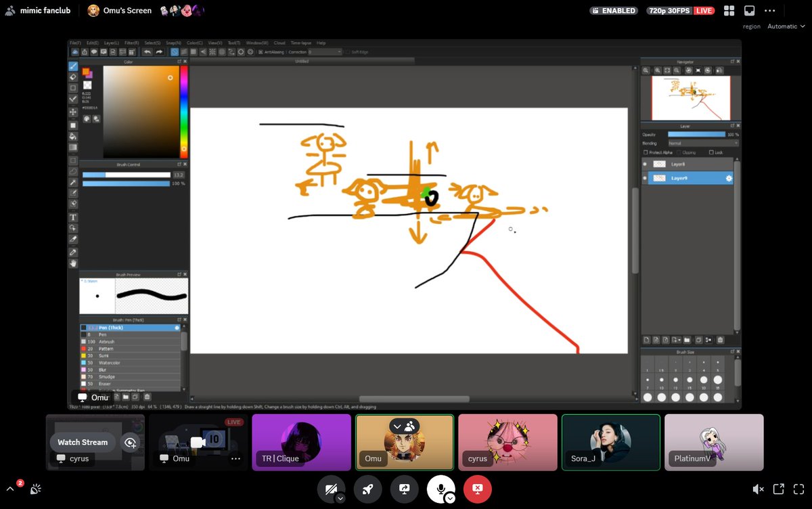812x509 pixels.
Task: Click the share screen button
Action: pos(404,489)
